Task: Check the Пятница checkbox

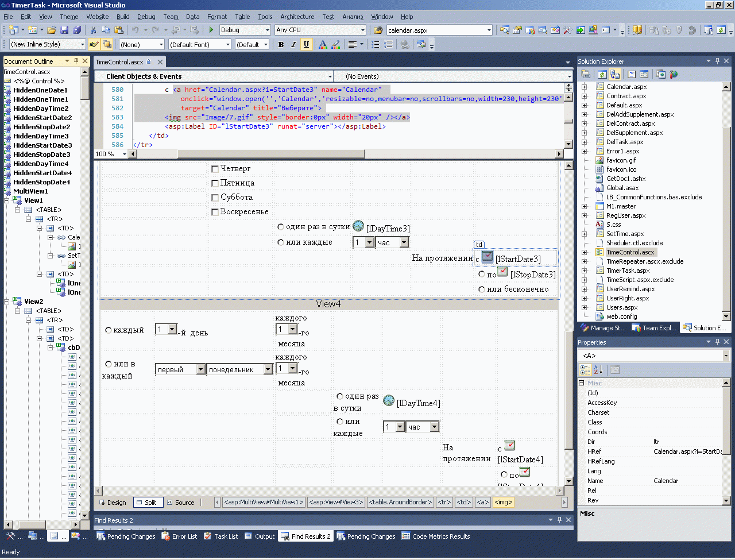Action: click(215, 183)
